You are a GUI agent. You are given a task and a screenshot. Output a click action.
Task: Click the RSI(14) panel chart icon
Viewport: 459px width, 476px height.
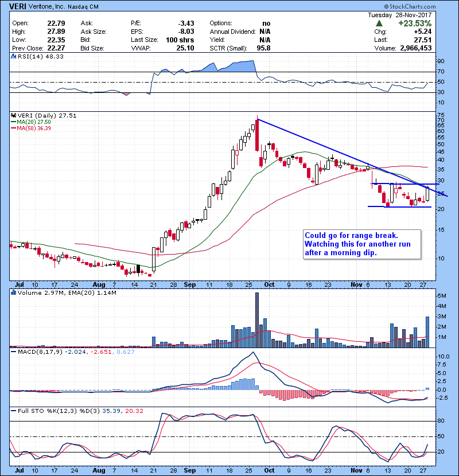(13, 56)
